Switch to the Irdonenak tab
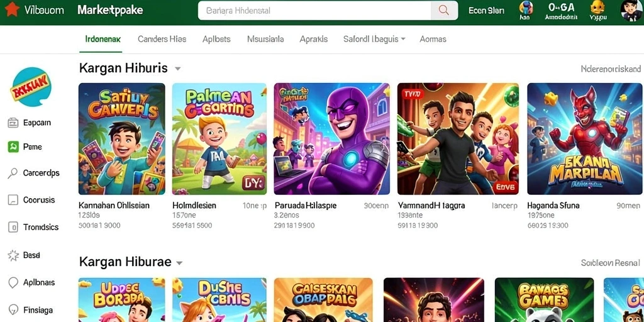644x322 pixels. point(103,39)
